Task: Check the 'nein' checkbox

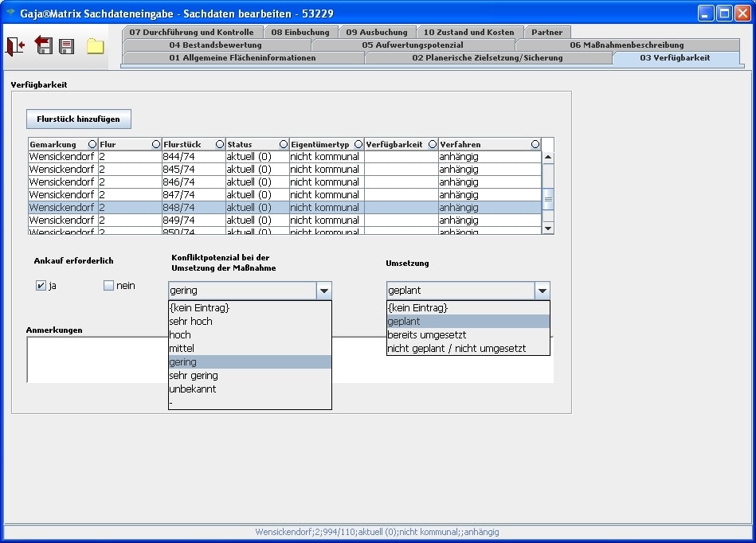Action: (x=109, y=286)
